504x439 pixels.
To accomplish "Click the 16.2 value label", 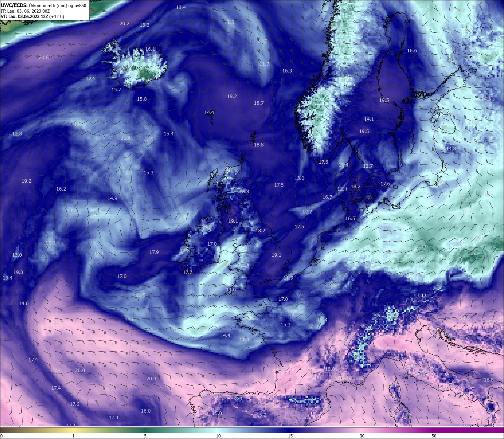I will coord(61,189).
